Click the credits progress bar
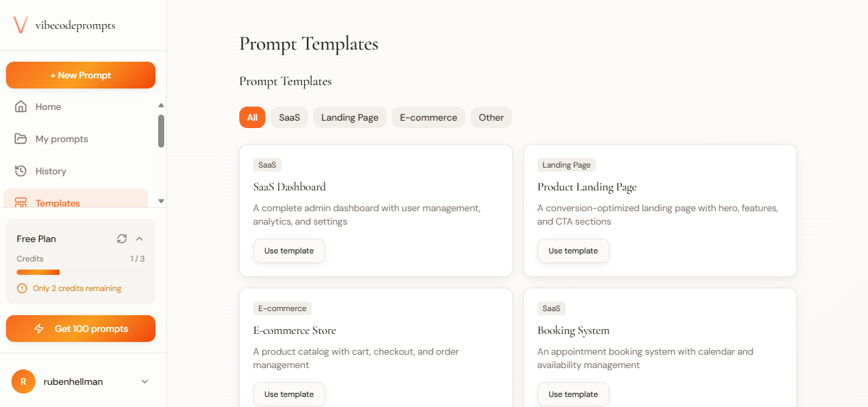The height and width of the screenshot is (407, 868). pos(80,272)
